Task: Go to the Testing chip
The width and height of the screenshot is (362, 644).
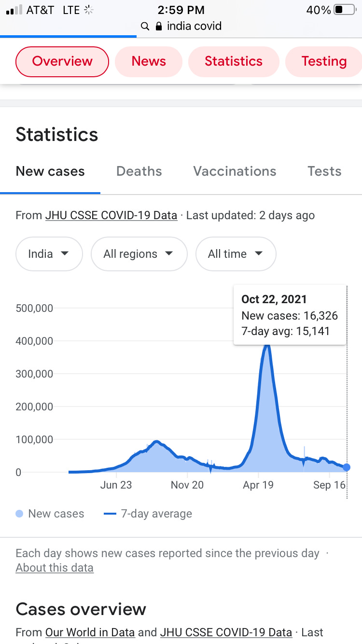Action: (324, 61)
